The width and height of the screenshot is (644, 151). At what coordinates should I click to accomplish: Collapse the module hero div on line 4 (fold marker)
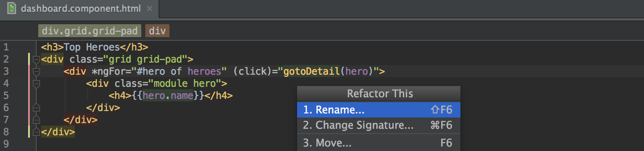coord(36,84)
